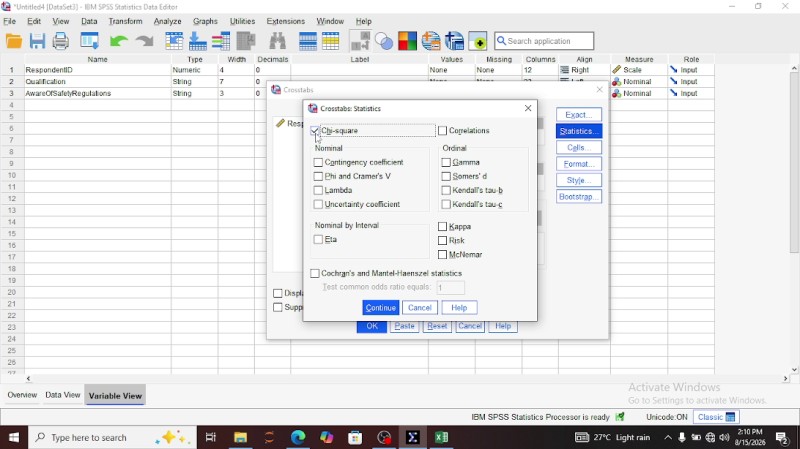Tick the Kappa checkbox

[x=442, y=227]
